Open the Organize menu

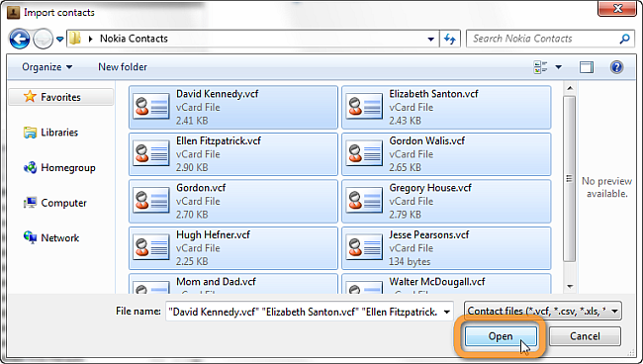[46, 67]
